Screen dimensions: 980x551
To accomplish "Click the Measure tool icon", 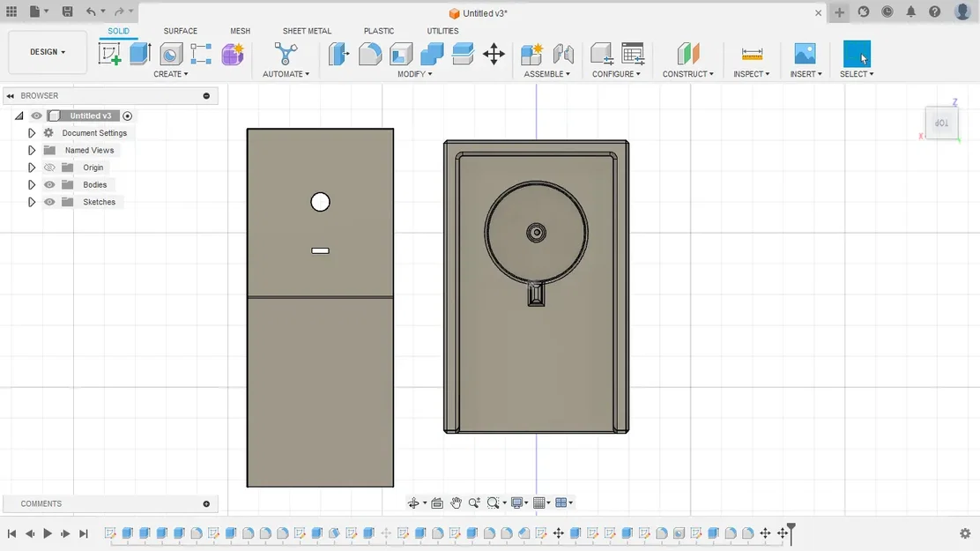I will pyautogui.click(x=752, y=54).
